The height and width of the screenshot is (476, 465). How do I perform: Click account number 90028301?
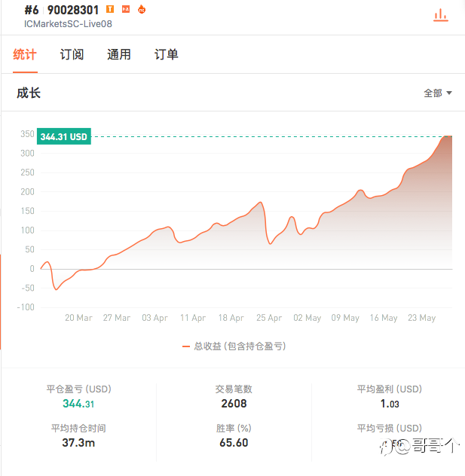pyautogui.click(x=73, y=11)
